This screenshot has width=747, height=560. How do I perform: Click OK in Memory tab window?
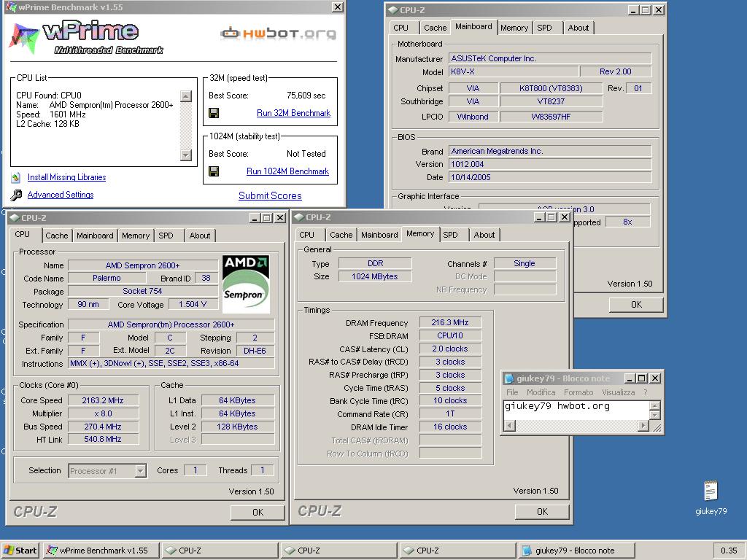(542, 512)
